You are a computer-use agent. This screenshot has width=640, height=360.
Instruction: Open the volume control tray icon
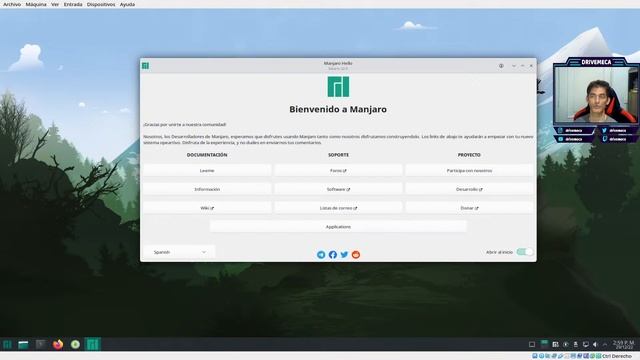[595, 344]
